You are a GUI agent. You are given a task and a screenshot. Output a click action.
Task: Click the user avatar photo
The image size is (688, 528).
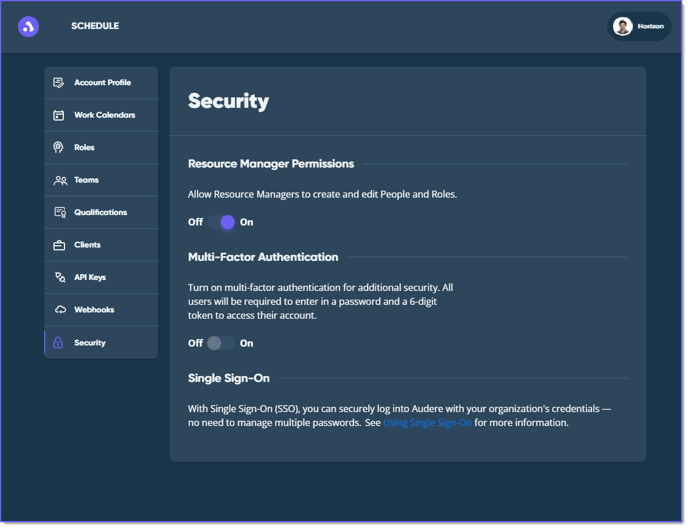pyautogui.click(x=623, y=27)
